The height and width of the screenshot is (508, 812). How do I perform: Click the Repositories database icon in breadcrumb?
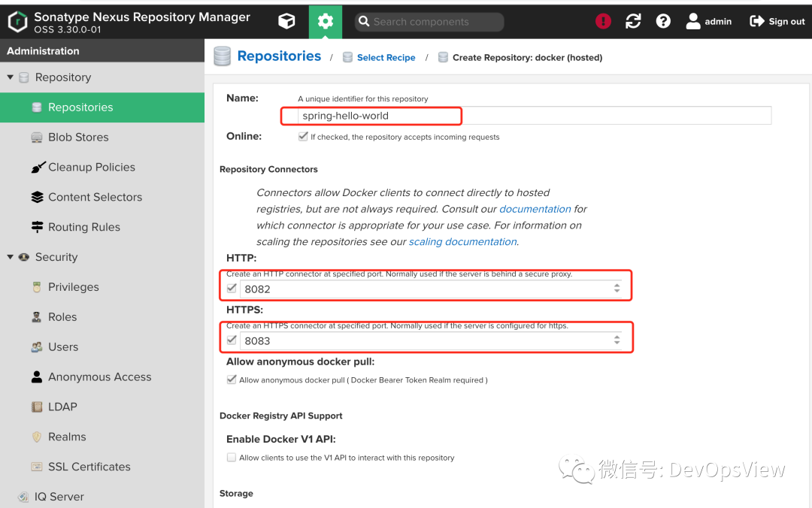tap(222, 56)
